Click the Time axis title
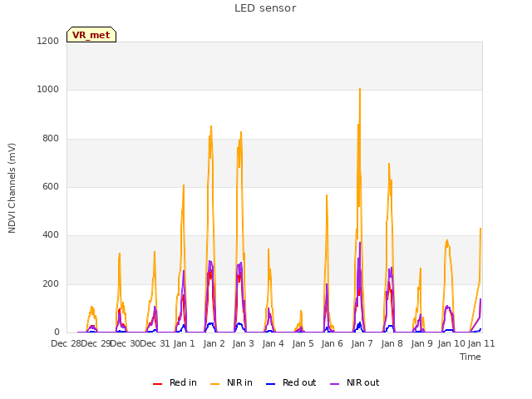 click(x=470, y=357)
